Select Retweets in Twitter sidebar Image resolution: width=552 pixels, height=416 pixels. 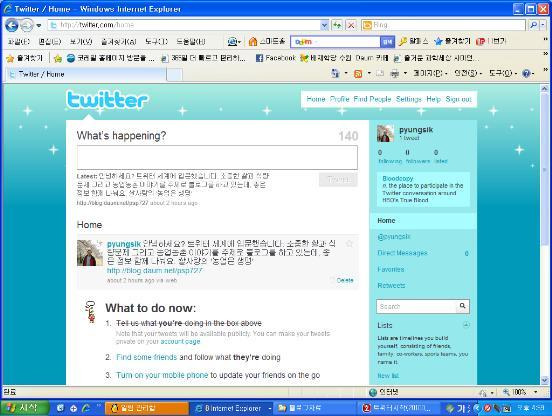point(391,285)
